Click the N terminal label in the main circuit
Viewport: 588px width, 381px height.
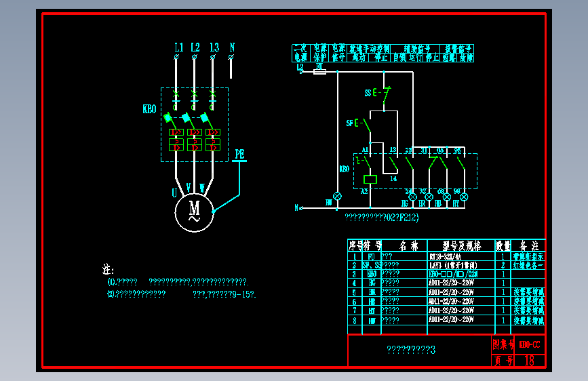coord(232,47)
